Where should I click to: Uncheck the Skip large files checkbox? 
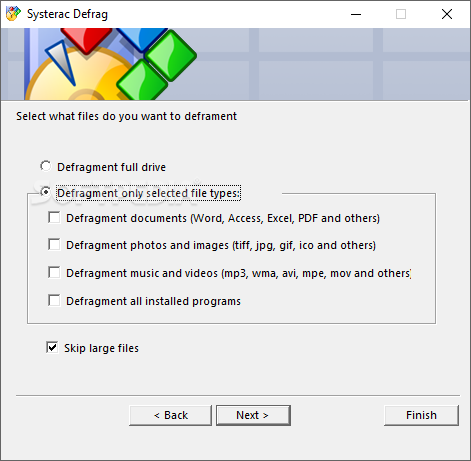click(52, 347)
